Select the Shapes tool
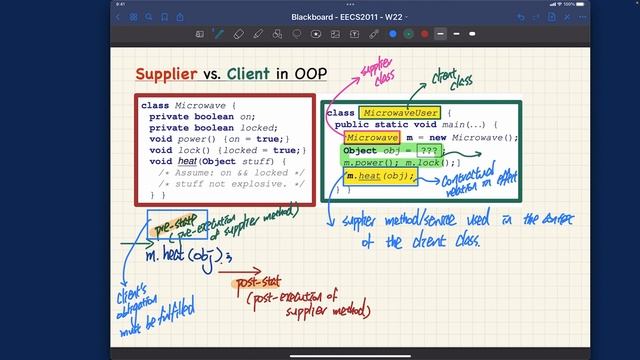Image resolution: width=640 pixels, height=360 pixels. coord(277,34)
